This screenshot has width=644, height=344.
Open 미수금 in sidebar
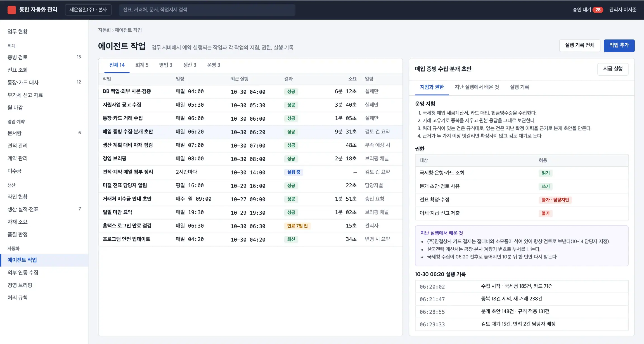coord(44,171)
